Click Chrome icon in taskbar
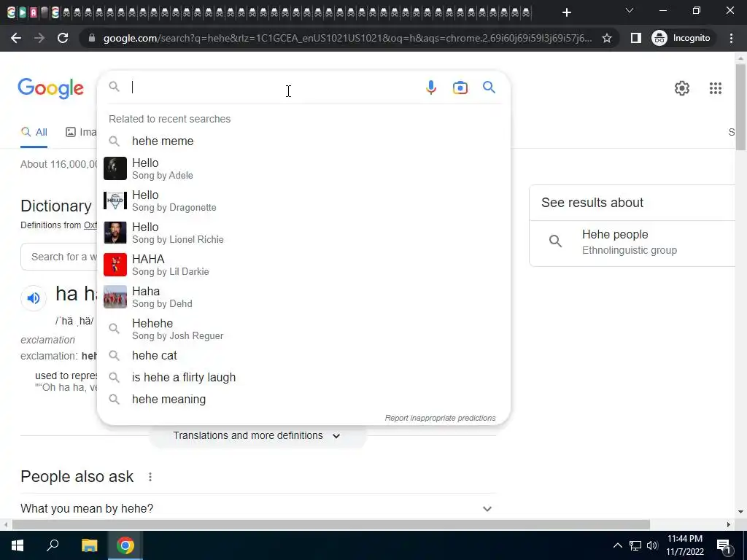This screenshot has width=747, height=560. tap(125, 545)
